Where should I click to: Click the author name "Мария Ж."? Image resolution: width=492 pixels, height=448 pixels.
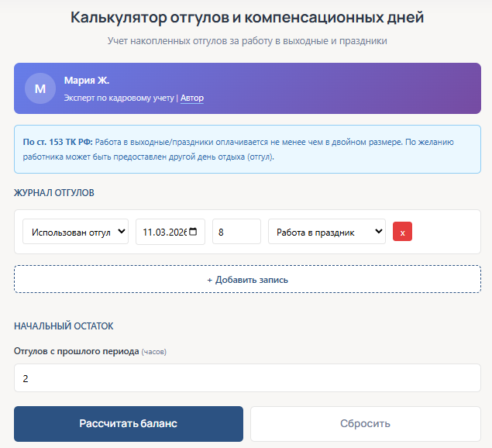tap(87, 80)
